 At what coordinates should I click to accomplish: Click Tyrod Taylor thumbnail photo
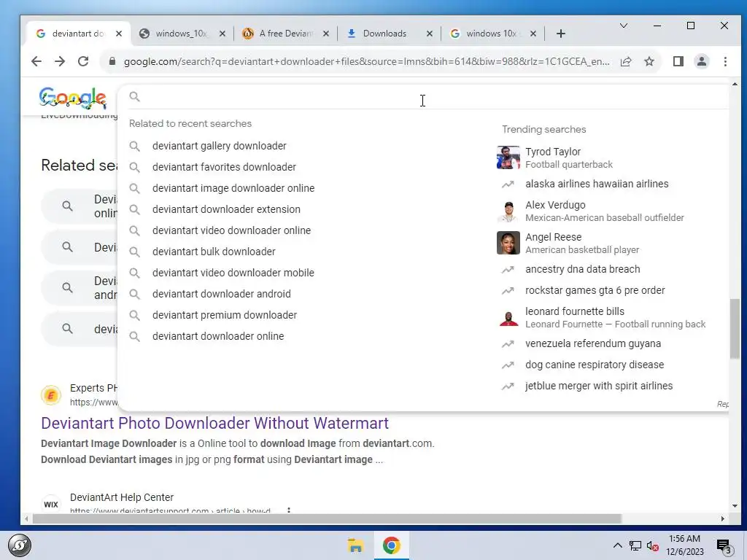pos(508,157)
